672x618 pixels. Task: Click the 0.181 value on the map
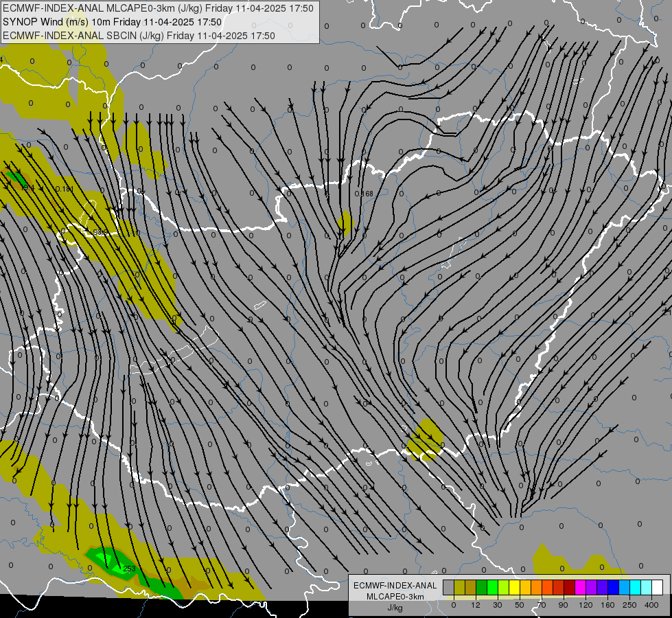65,189
